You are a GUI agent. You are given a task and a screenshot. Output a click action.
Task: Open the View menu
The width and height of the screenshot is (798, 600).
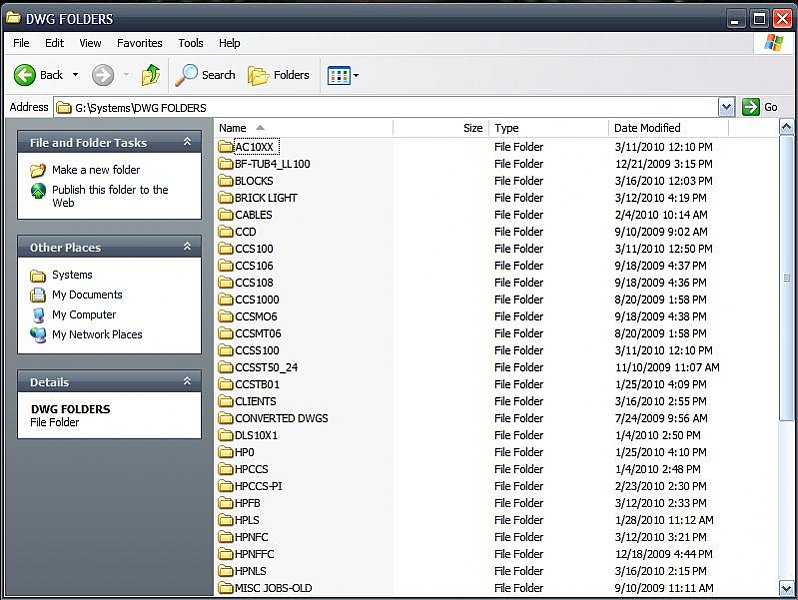click(90, 43)
